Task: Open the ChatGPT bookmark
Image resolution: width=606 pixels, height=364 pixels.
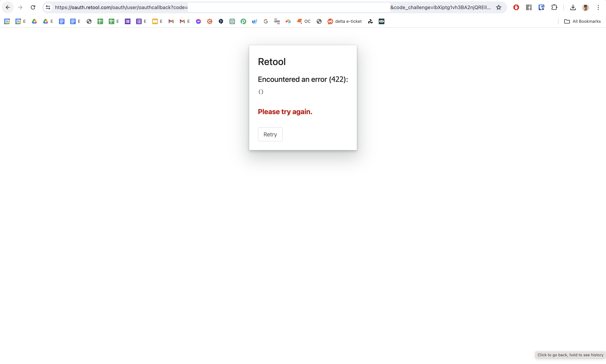Action: click(232, 21)
